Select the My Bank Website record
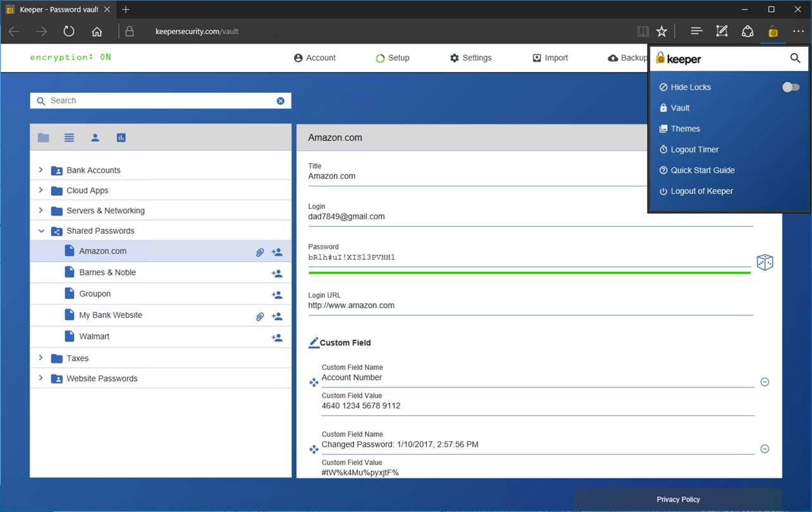 161,315
